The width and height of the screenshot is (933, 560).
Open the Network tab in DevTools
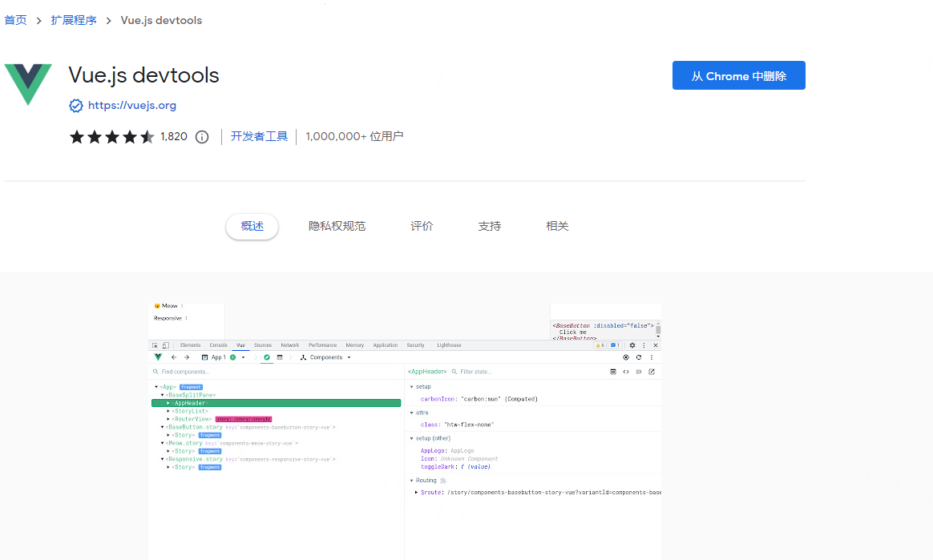tap(290, 345)
